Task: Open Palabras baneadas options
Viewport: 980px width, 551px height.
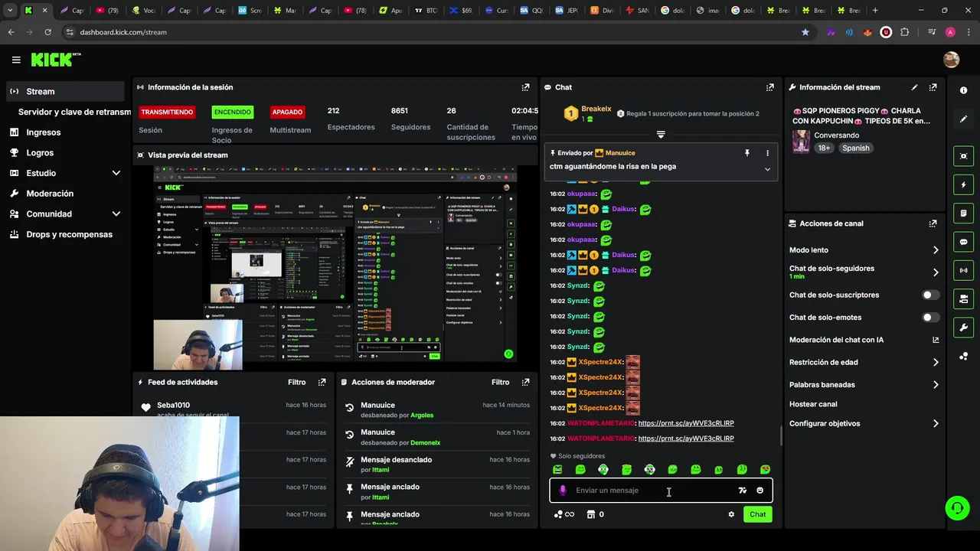Action: [864, 384]
